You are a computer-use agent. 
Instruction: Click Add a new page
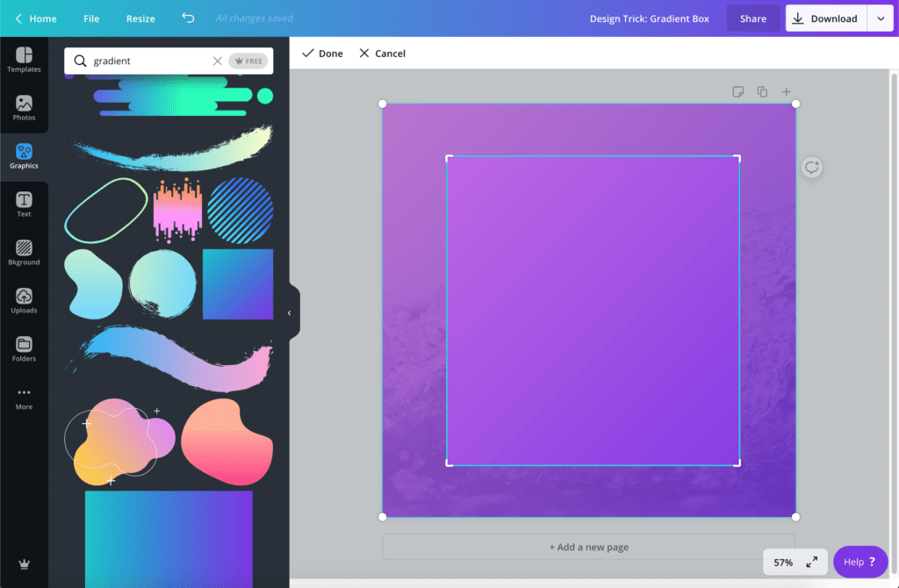[x=589, y=547]
